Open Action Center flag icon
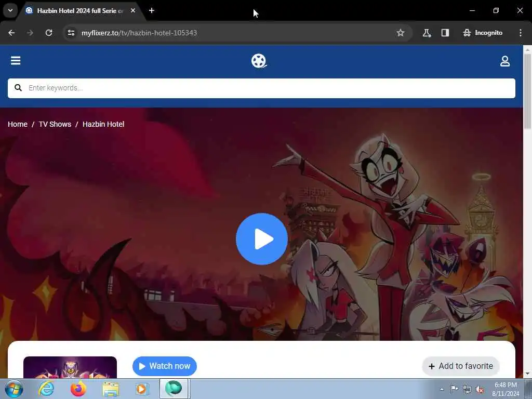Screen dimensions: 532x399 coord(454,389)
